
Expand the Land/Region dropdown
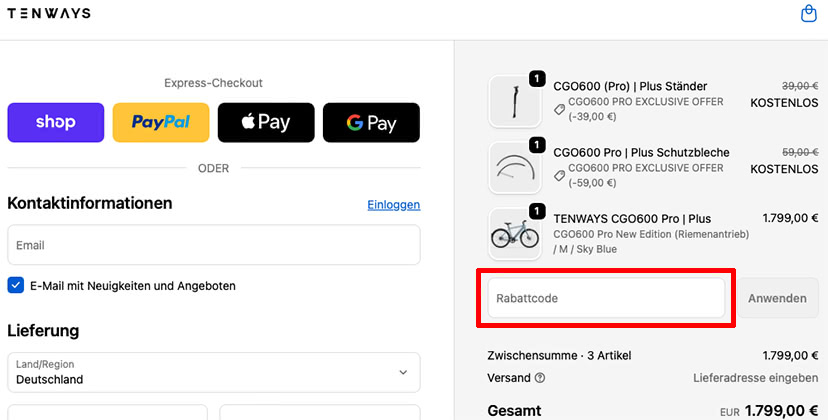214,372
